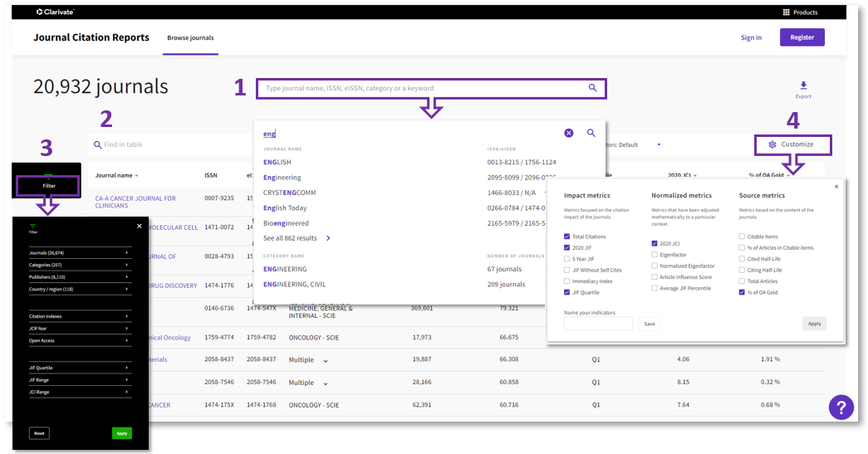Open the help question mark button

841,408
